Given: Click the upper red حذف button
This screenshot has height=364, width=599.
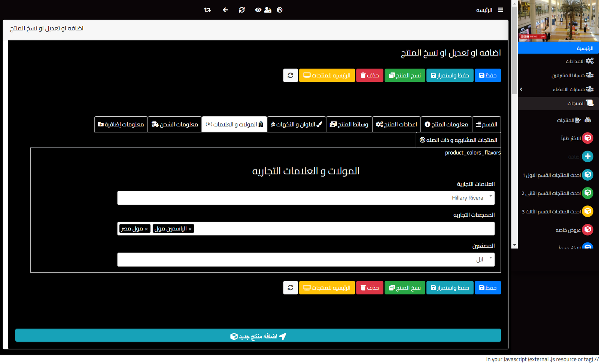Looking at the screenshot, I should click(x=370, y=76).
